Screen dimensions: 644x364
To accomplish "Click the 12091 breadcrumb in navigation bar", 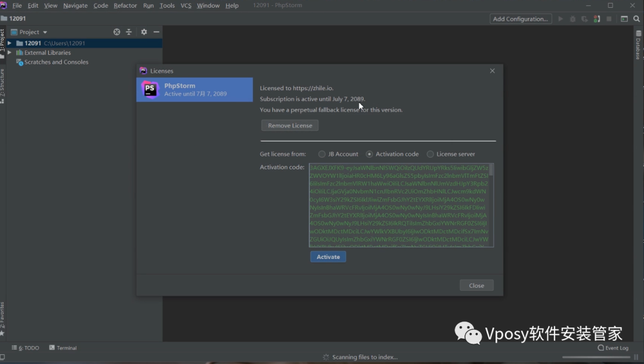I will click(14, 18).
